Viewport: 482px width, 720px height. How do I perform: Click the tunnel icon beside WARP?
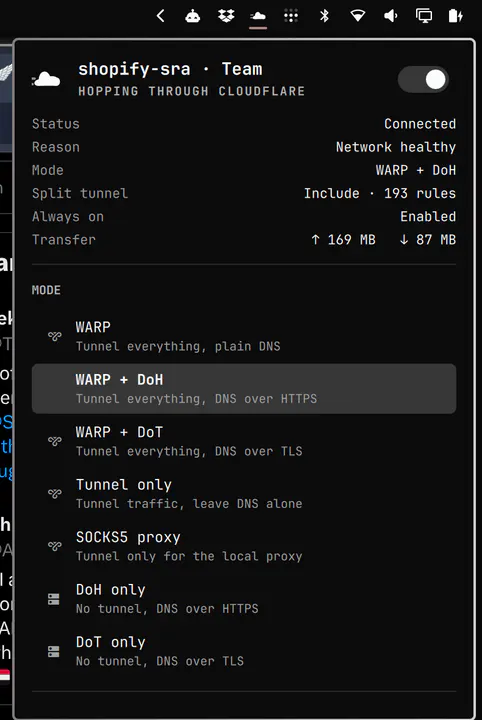pyautogui.click(x=54, y=336)
